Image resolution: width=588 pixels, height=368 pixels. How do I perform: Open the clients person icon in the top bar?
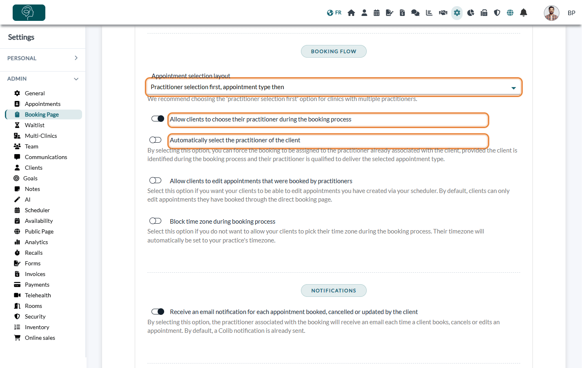coord(364,13)
